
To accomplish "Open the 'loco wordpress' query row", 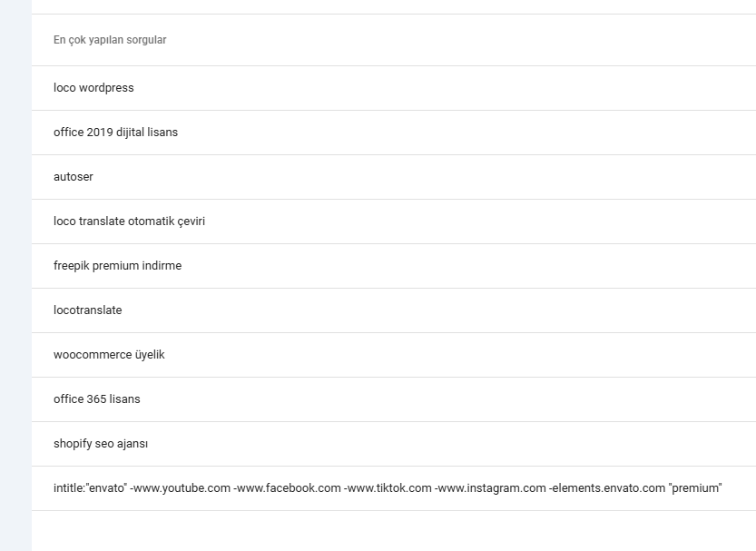I will click(394, 88).
